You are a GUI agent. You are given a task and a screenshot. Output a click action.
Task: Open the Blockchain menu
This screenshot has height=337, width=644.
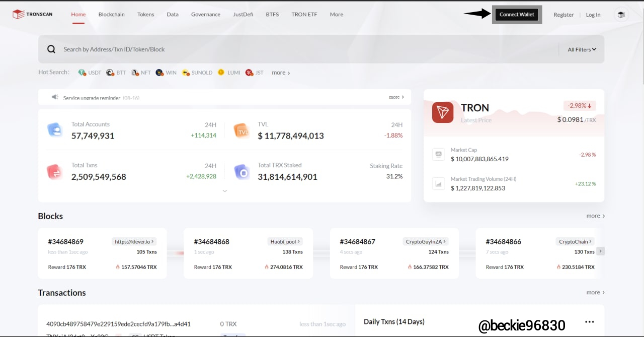pos(112,15)
